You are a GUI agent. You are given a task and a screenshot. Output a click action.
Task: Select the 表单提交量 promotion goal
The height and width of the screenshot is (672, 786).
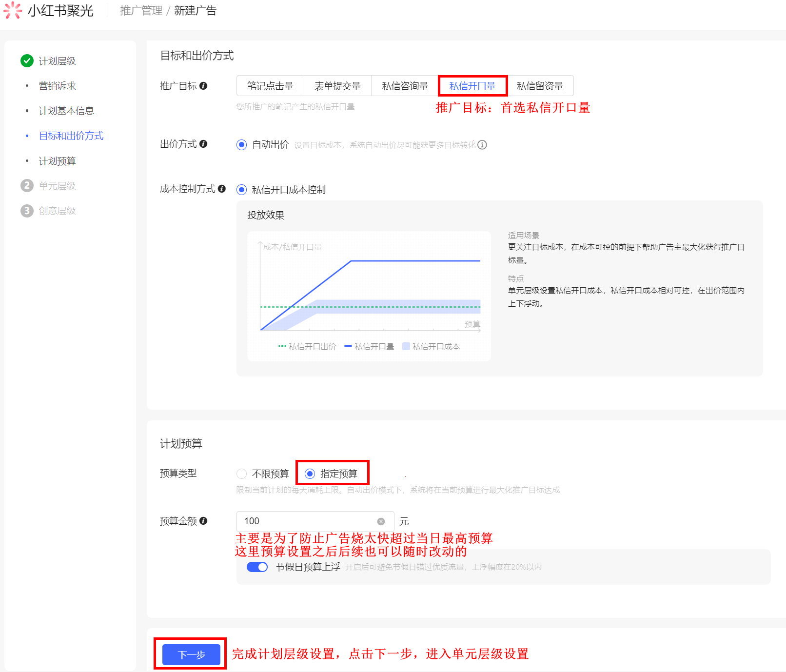coord(337,86)
